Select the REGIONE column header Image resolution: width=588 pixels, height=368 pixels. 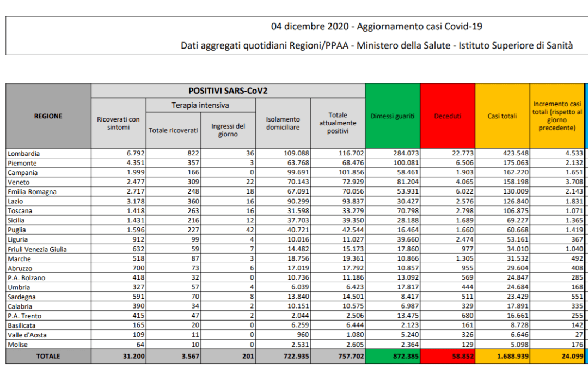tap(48, 116)
